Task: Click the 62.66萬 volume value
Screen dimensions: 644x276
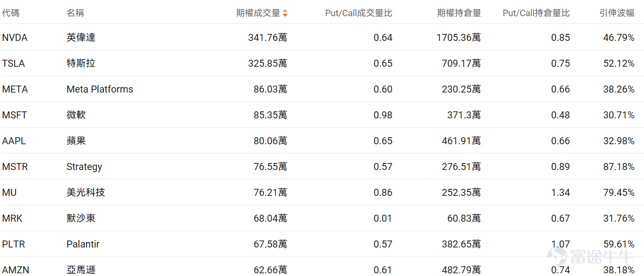Action: coord(270,270)
